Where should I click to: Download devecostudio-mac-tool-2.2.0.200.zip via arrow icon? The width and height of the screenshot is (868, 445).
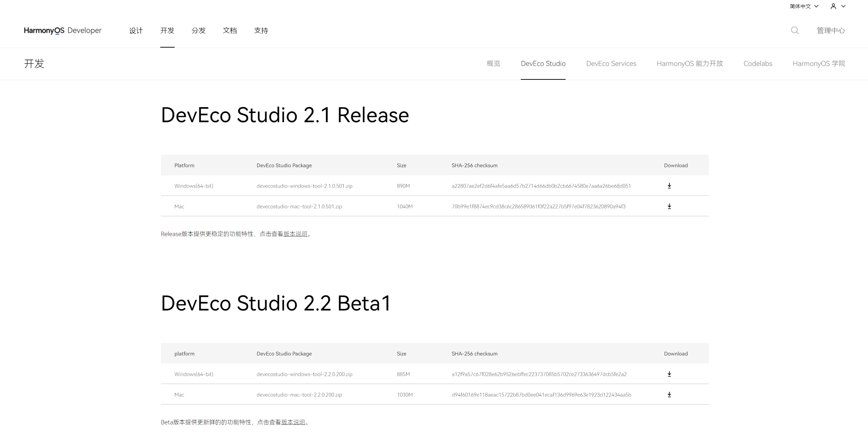tap(669, 395)
